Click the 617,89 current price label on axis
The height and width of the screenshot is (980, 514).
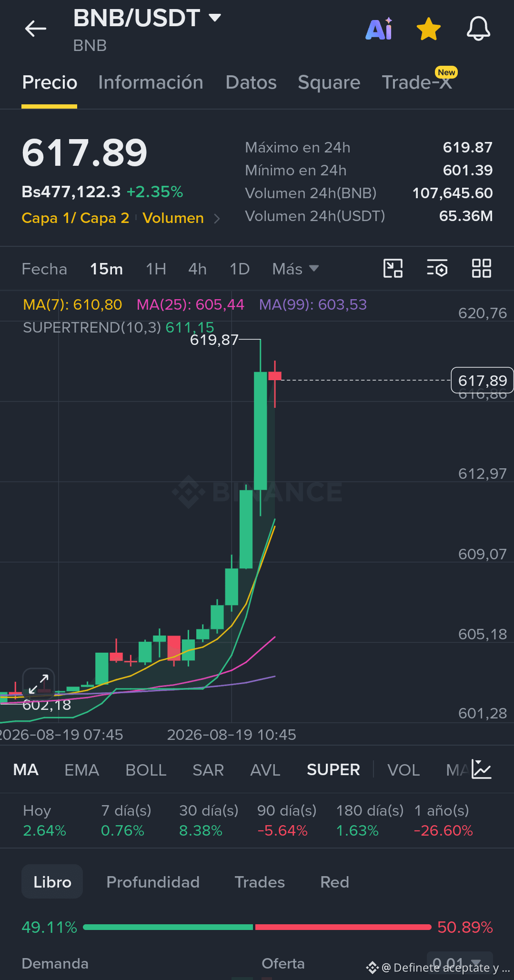click(x=482, y=380)
